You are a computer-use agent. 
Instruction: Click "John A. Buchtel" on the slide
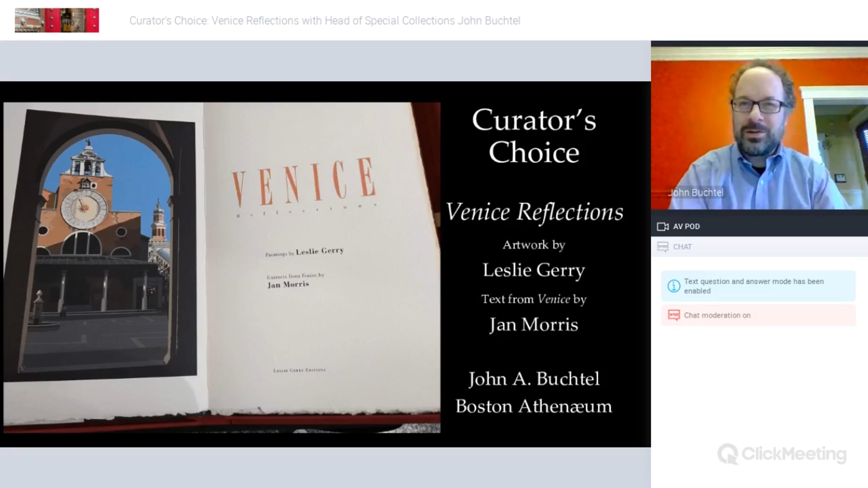click(534, 379)
